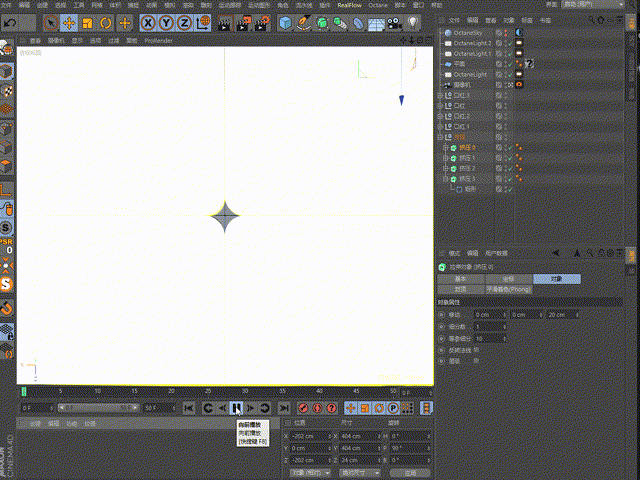Toggle enable checkmark of OctaneLight.1
The height and width of the screenshot is (480, 640).
(x=510, y=54)
